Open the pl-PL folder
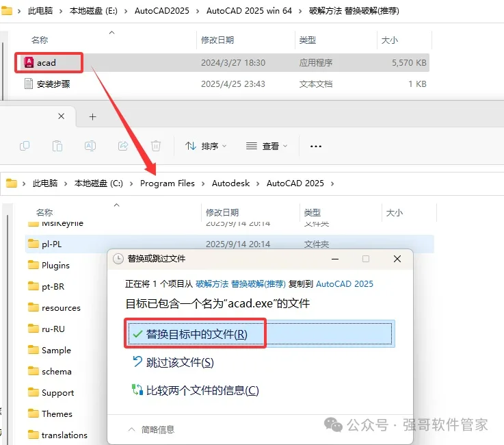 click(51, 244)
